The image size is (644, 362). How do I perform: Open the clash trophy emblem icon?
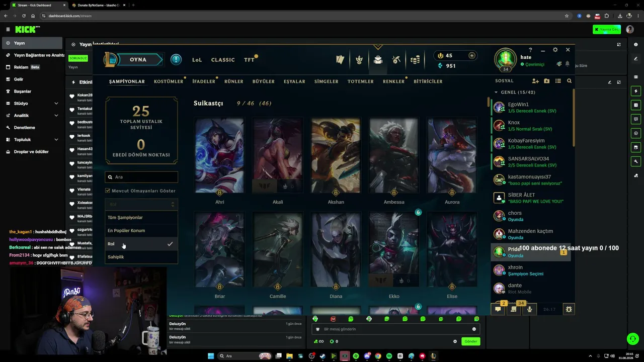(359, 60)
